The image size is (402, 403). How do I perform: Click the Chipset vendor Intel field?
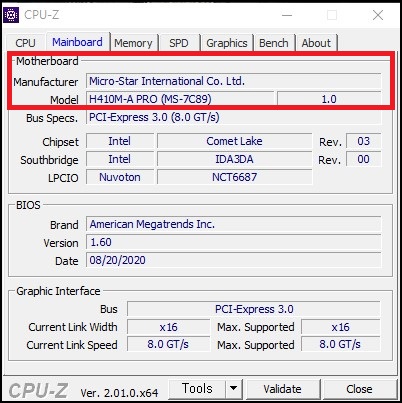120,141
